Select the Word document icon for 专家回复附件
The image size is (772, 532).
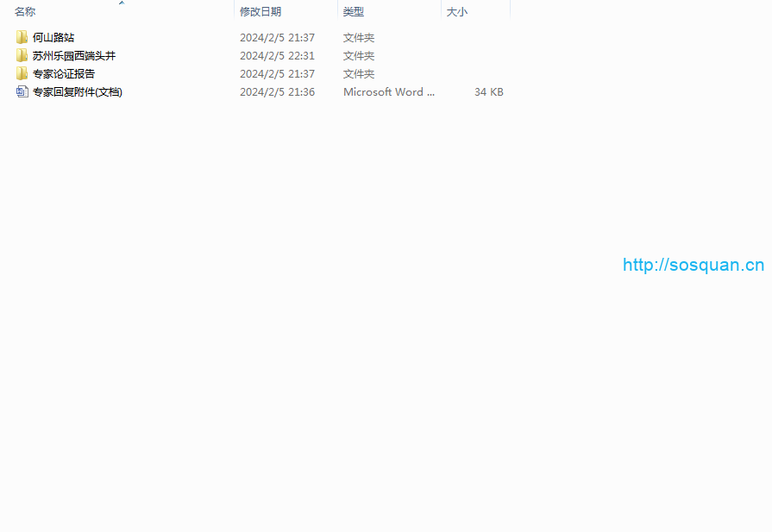(x=22, y=91)
